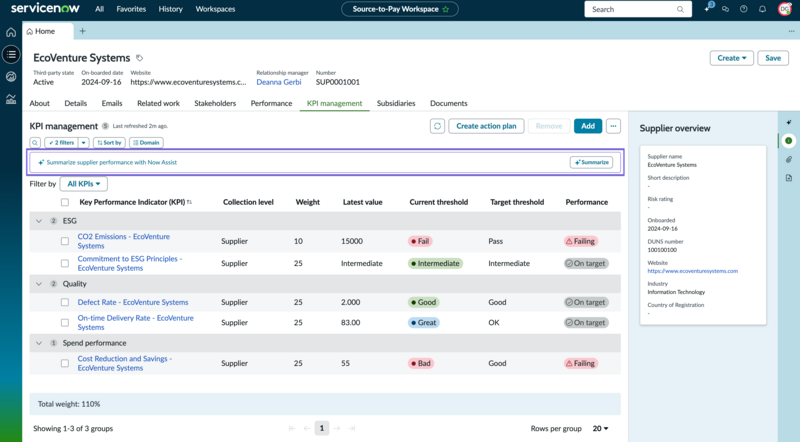Sort by the KPI column sort icon
This screenshot has height=442, width=800.
pyautogui.click(x=189, y=202)
